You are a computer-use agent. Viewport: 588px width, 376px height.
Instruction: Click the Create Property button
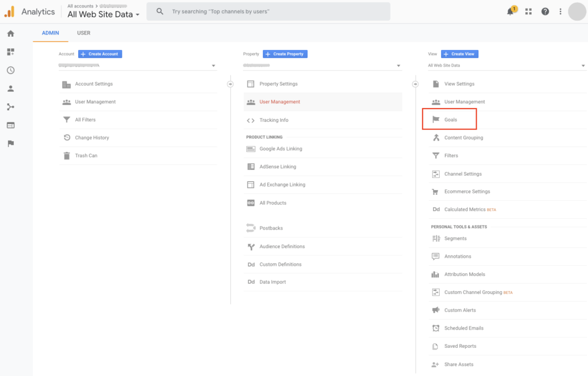(x=285, y=54)
